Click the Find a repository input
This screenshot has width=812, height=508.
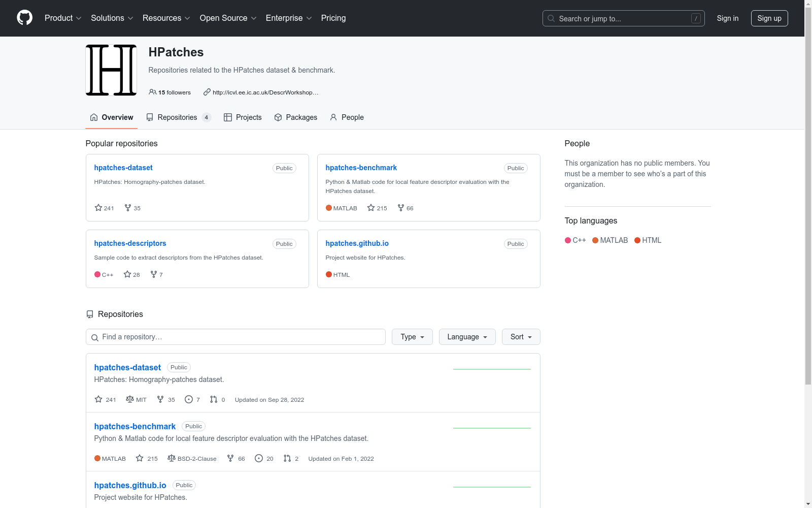[235, 337]
